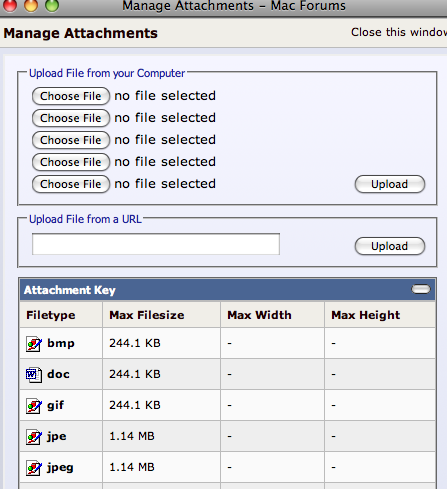Upload the files chosen from your computer

[x=390, y=184]
